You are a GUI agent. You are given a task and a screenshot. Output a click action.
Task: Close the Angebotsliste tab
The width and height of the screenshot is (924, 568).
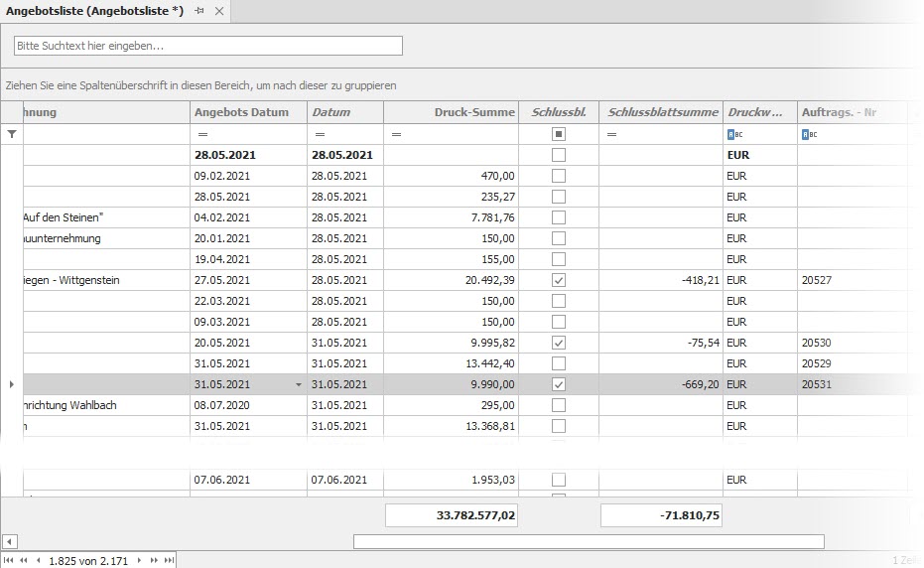point(219,11)
